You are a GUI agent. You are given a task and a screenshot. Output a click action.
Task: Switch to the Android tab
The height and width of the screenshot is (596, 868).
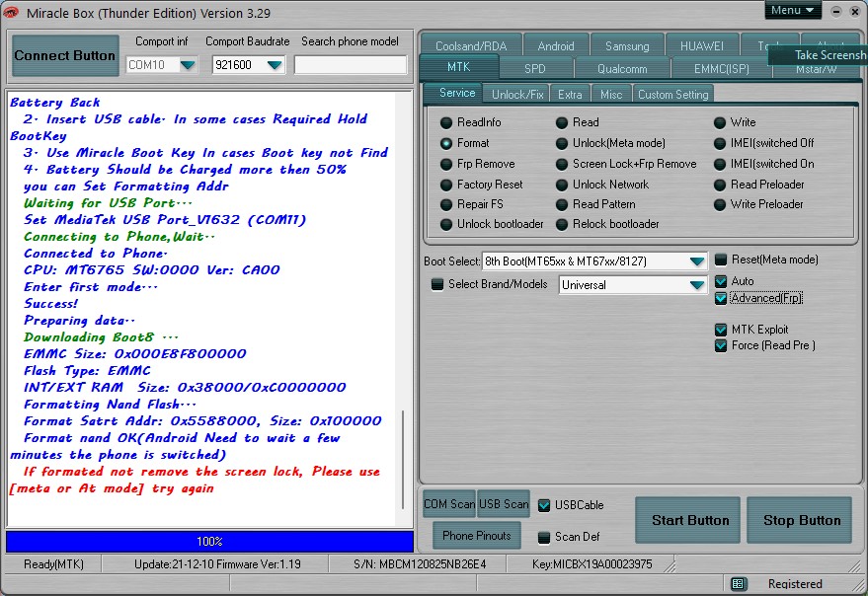click(x=556, y=45)
